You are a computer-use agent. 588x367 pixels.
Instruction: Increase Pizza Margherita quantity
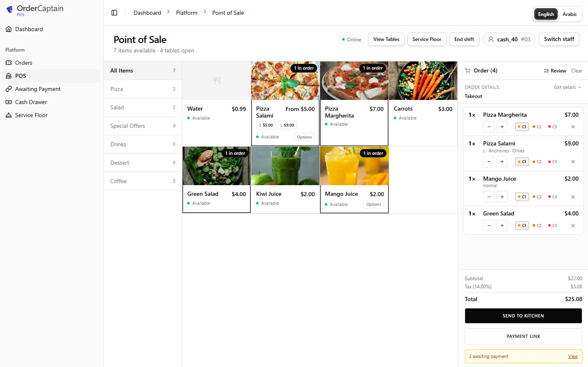(502, 127)
